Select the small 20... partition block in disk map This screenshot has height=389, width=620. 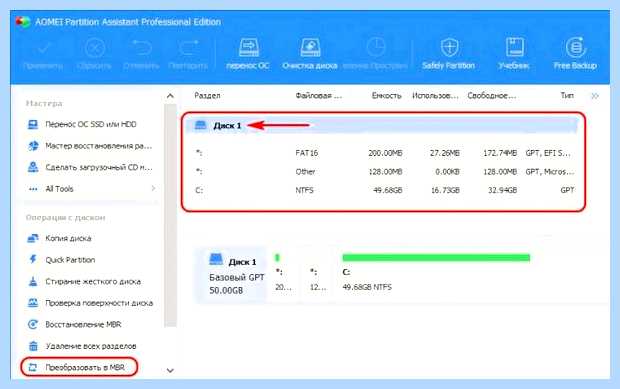click(x=283, y=275)
